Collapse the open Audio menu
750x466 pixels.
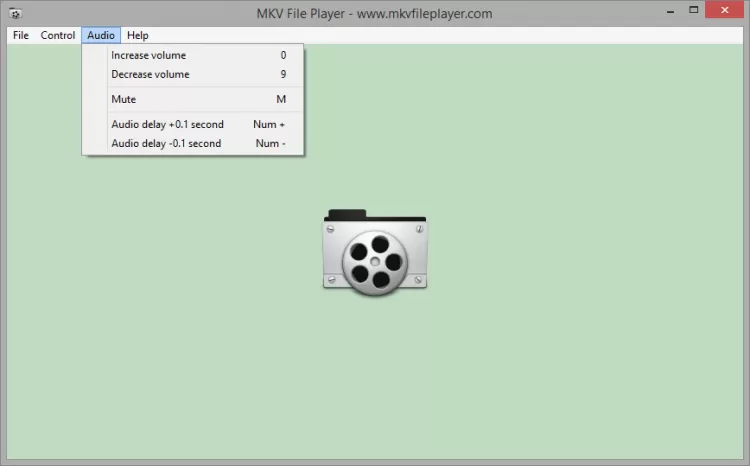pyautogui.click(x=101, y=35)
